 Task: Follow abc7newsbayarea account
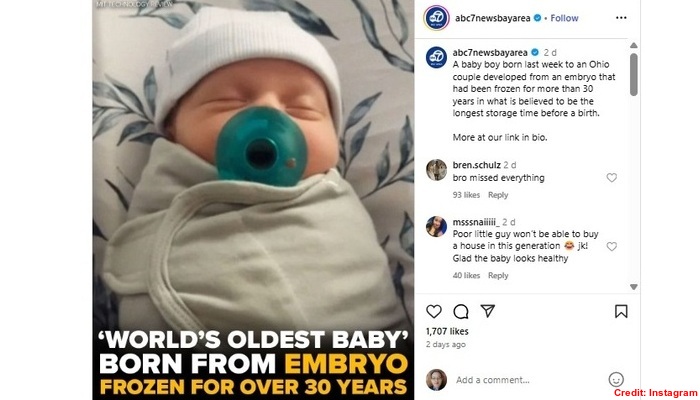click(564, 18)
